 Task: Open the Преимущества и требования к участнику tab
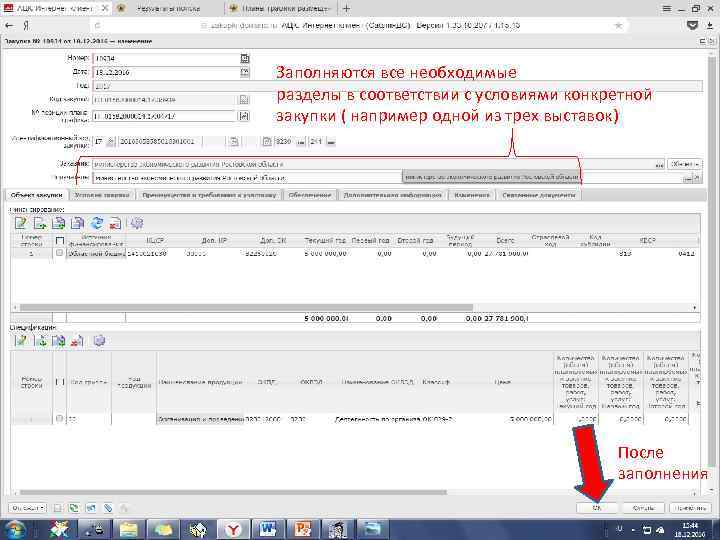tap(209, 195)
